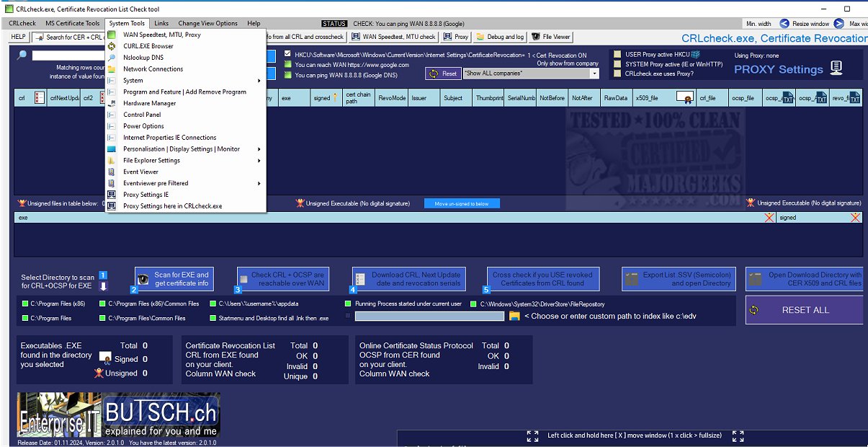Click Open Download Directory button

click(x=805, y=279)
